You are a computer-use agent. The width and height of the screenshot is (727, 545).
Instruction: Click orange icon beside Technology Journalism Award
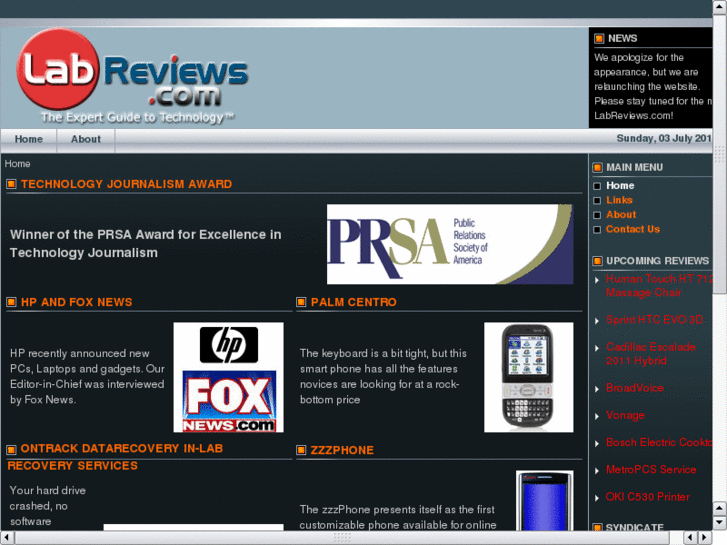[x=12, y=184]
